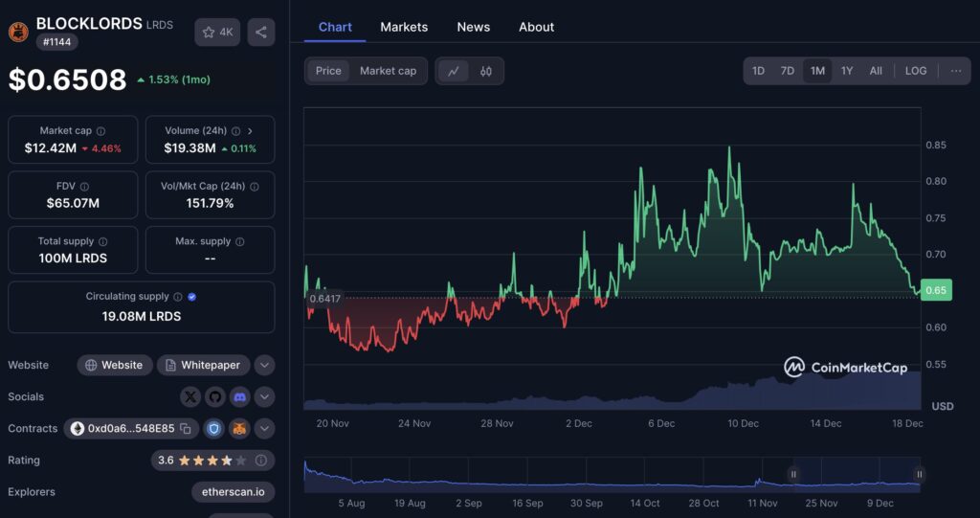Switch to line chart view icon
Screen dimensions: 980x518
[x=454, y=71]
